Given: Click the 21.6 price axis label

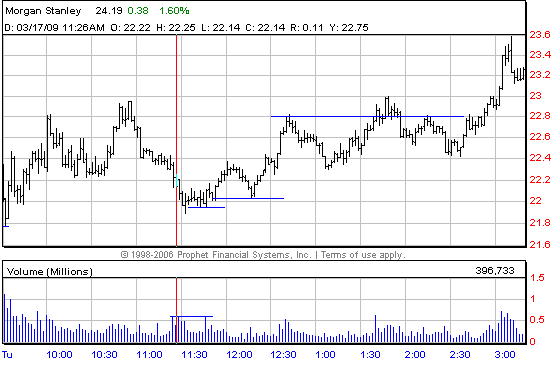Looking at the screenshot, I should pos(540,244).
